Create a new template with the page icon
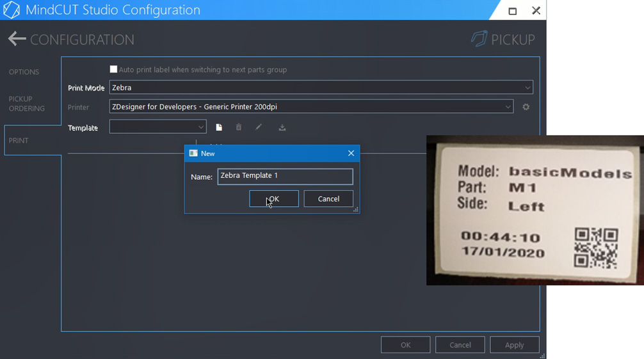Screen dimensions: 644x359 coord(219,127)
